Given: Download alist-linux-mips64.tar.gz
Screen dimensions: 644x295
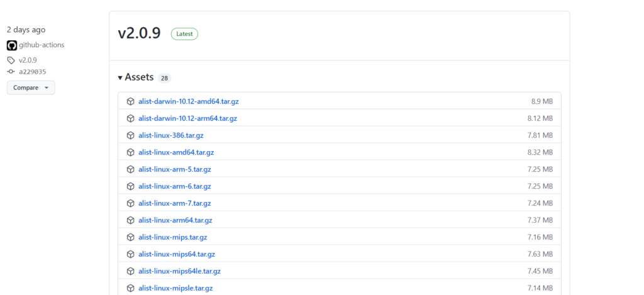Looking at the screenshot, I should [x=177, y=254].
